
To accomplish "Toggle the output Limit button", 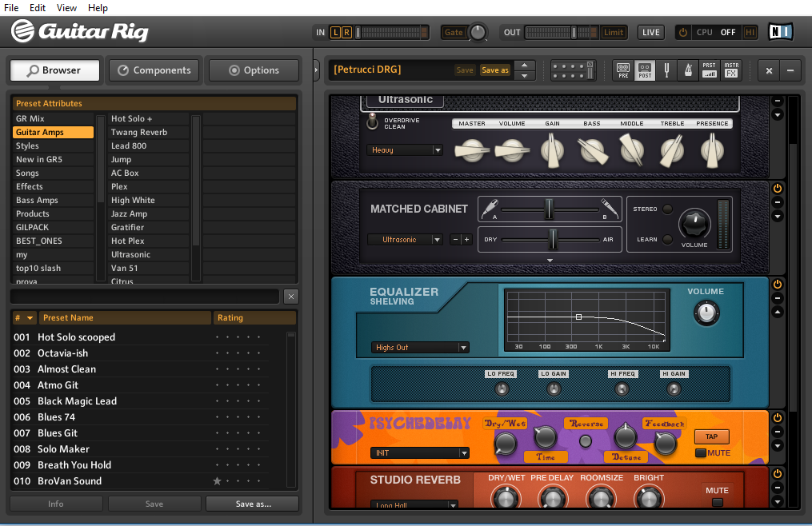I will [613, 32].
